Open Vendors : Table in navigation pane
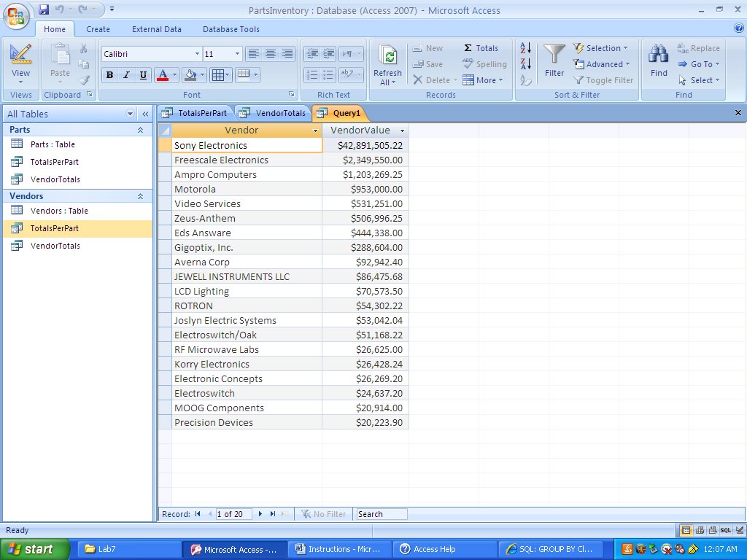The image size is (747, 560). coord(59,211)
